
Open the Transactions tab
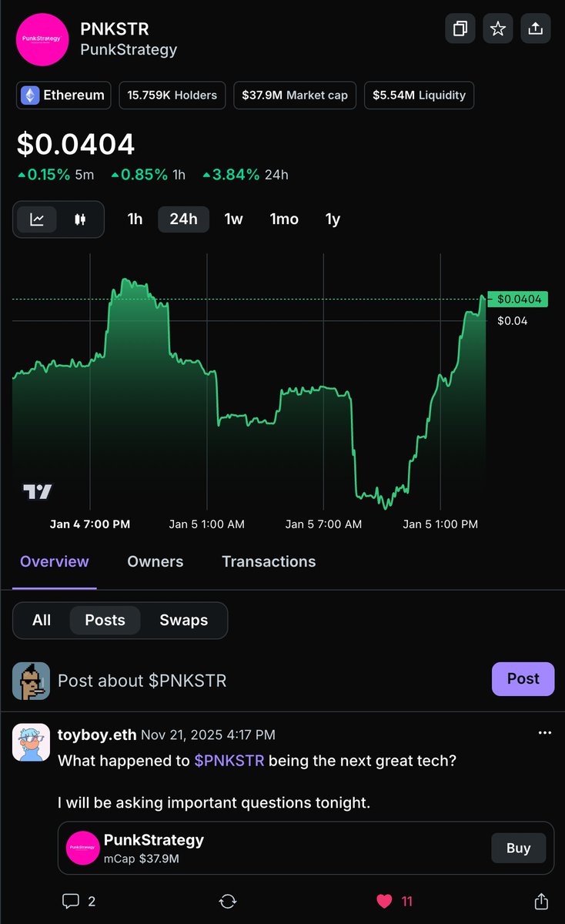(269, 562)
